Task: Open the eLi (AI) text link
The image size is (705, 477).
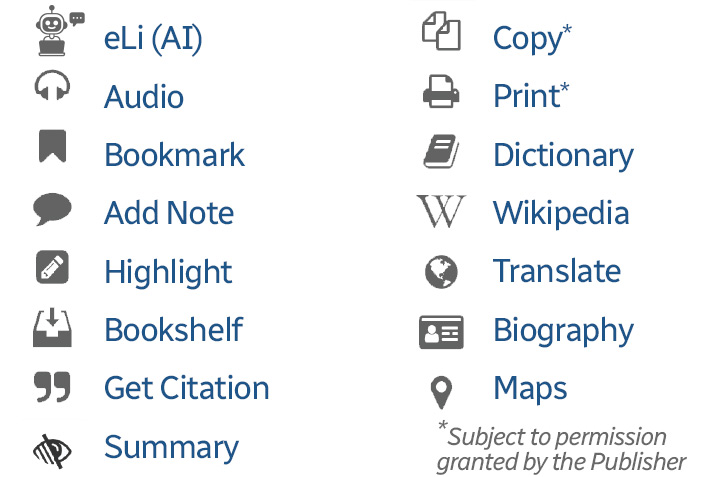Action: point(153,39)
